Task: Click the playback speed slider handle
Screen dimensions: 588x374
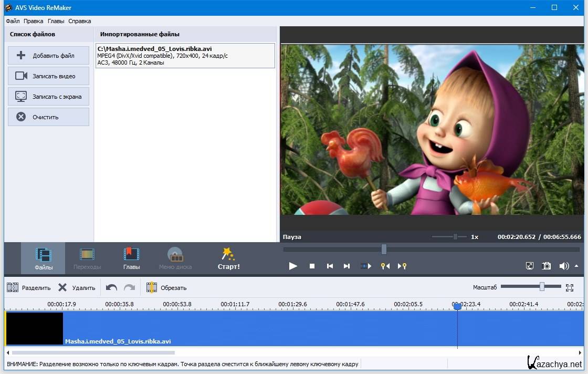Action: [x=455, y=237]
